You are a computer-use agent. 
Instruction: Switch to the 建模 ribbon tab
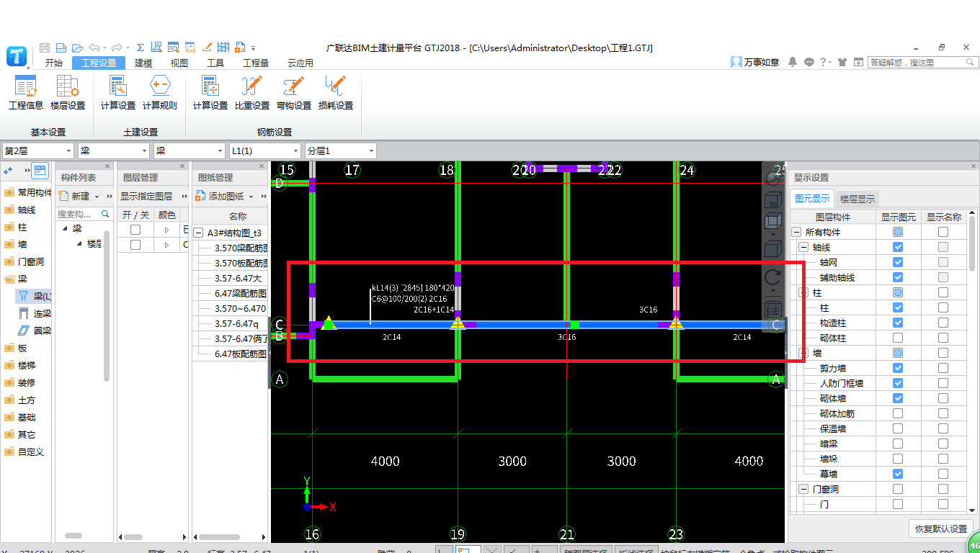coord(144,63)
